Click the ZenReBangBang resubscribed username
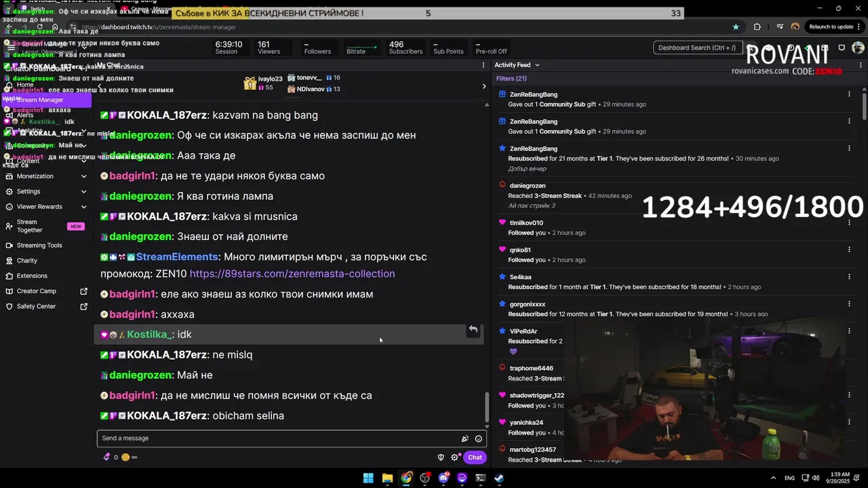 (x=534, y=148)
